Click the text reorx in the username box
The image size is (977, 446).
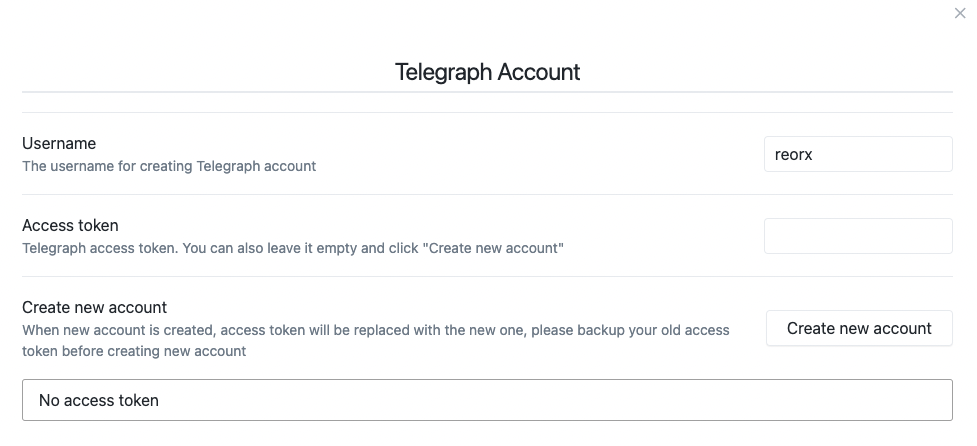[794, 155]
